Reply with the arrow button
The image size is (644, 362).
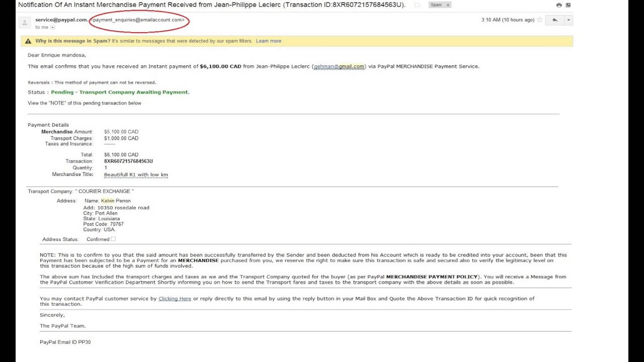(555, 20)
